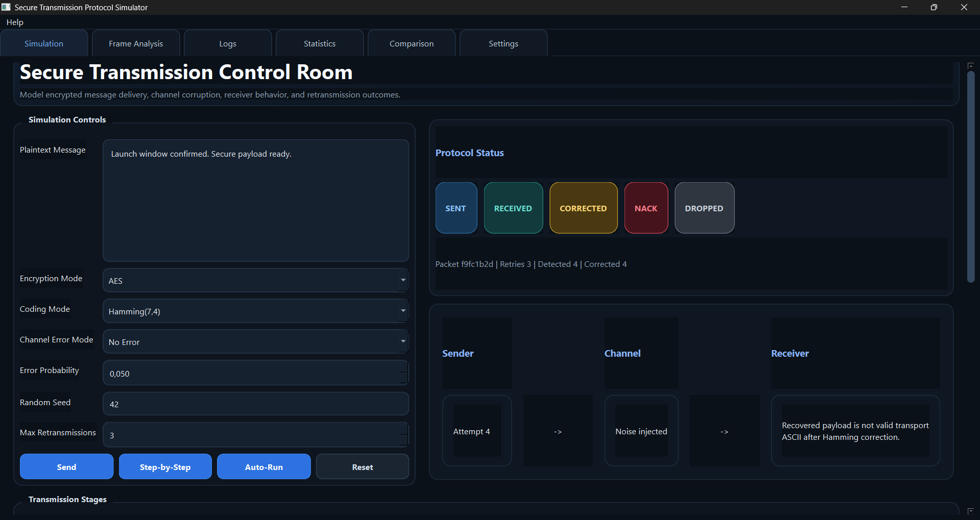
Task: Increase Error Probability with the up spinner arrow
Action: point(403,367)
